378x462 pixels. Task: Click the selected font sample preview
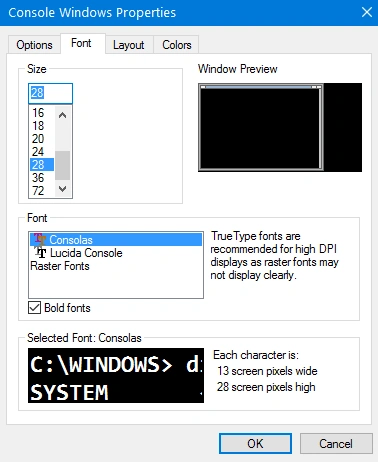(x=116, y=375)
